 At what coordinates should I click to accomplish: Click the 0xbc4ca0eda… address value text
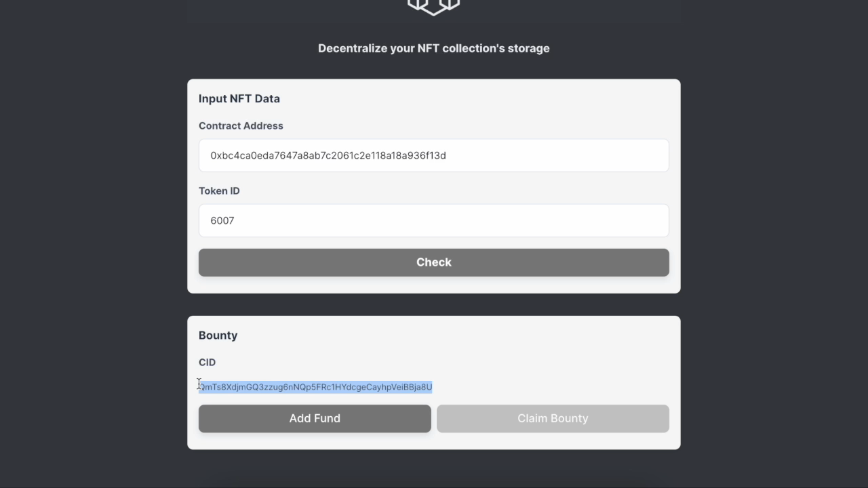[x=328, y=155]
